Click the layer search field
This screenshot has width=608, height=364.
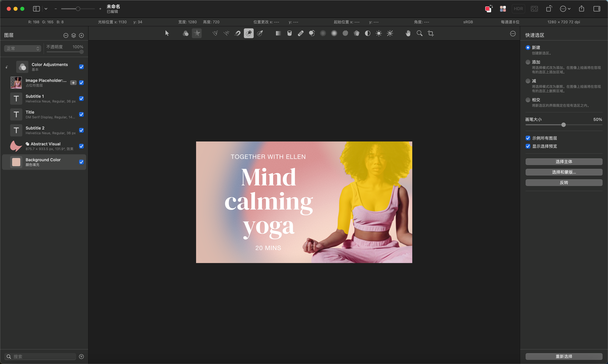[x=40, y=356]
